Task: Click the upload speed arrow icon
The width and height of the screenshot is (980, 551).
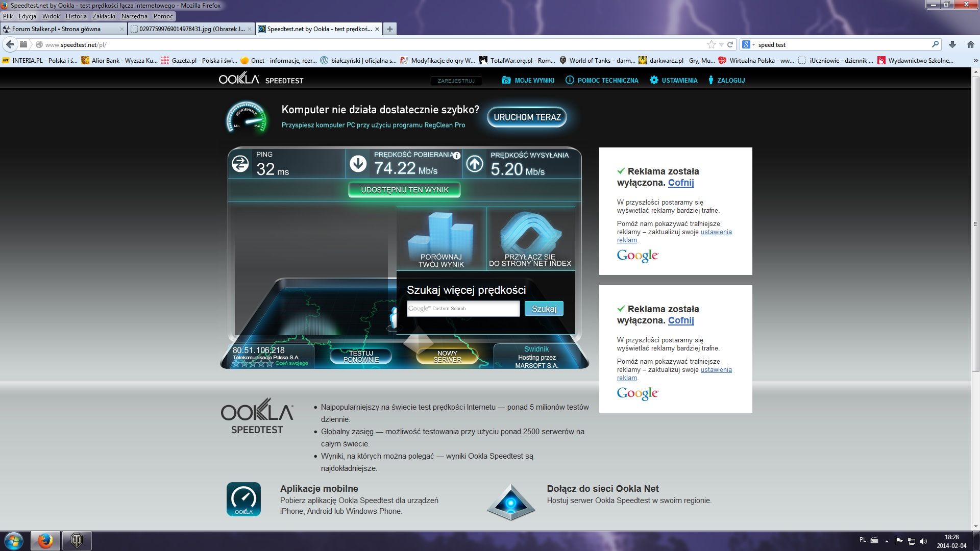Action: 475,164
